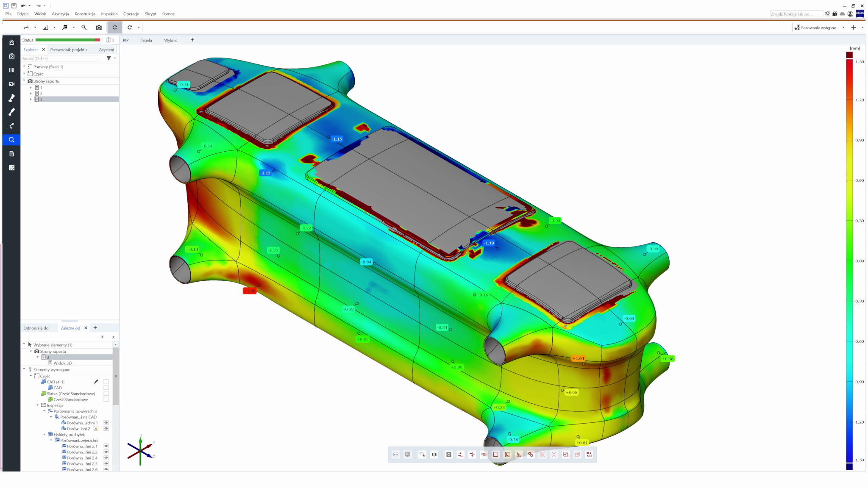Viewport: 868px width, 488px height.
Task: Switch to the Tabela tab
Action: [146, 40]
